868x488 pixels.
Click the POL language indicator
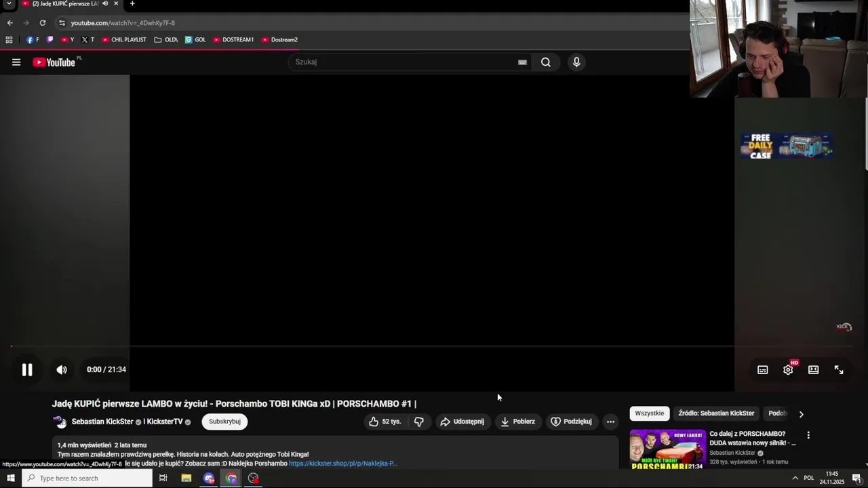click(x=808, y=479)
